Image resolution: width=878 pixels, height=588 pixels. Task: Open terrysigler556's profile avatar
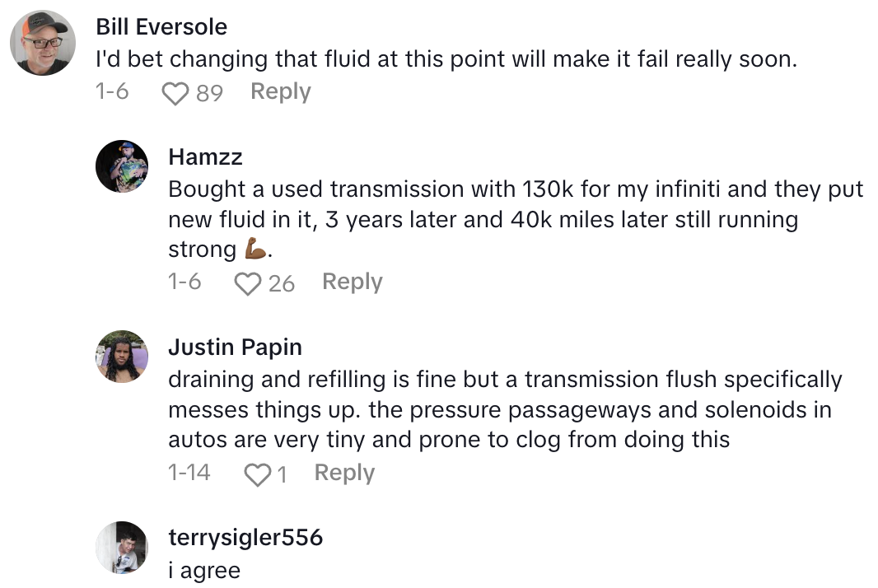[121, 546]
